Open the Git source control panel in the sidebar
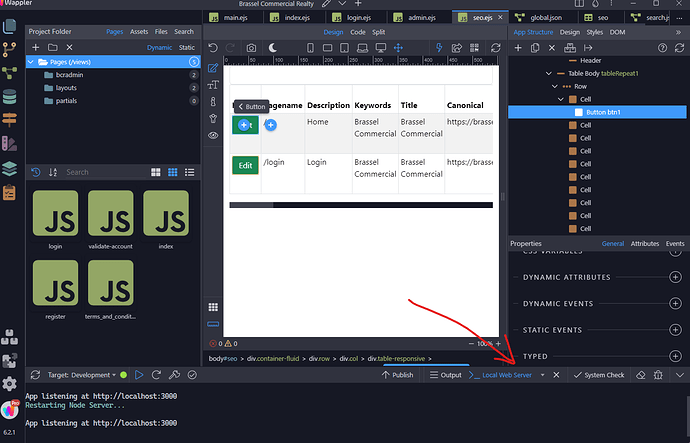This screenshot has width=690, height=443. (x=9, y=49)
